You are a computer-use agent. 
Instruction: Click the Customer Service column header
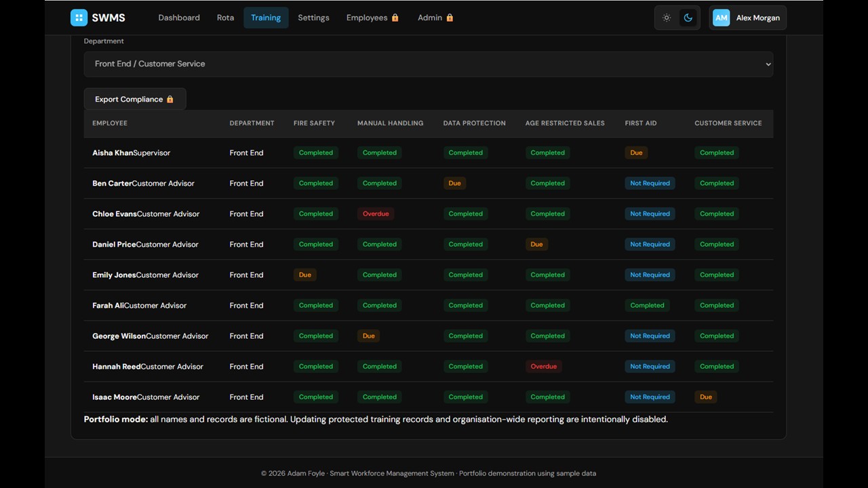728,123
